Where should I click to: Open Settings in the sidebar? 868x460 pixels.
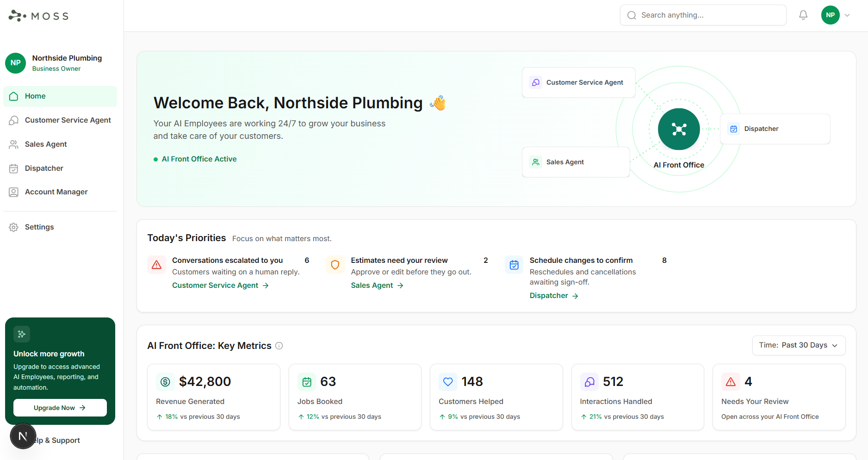60,227
